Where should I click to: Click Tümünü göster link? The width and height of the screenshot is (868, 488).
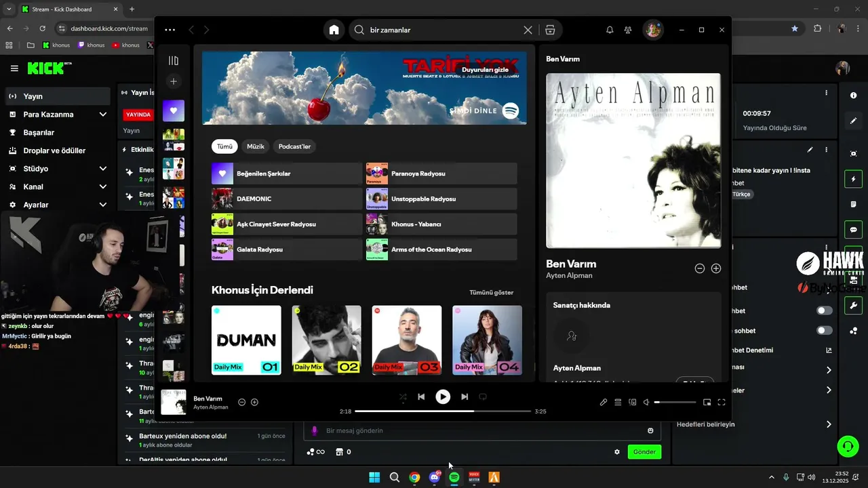pos(491,293)
